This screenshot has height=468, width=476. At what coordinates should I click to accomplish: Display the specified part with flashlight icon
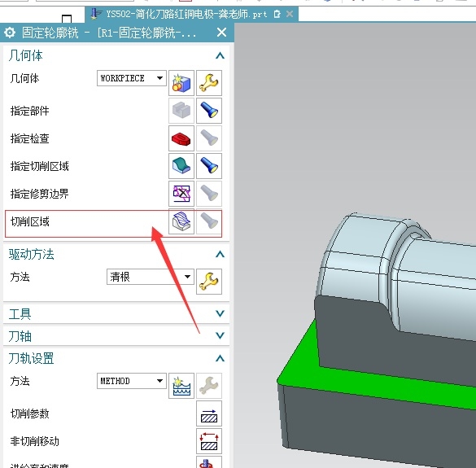coord(209,111)
